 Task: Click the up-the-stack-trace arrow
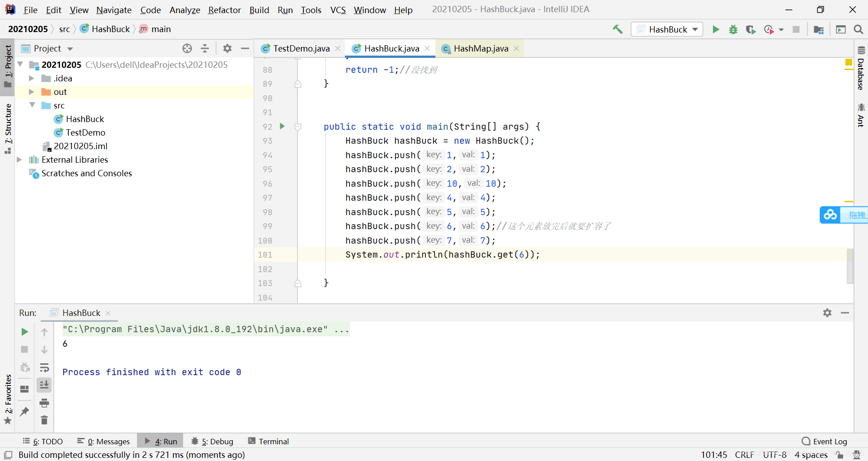pyautogui.click(x=44, y=332)
